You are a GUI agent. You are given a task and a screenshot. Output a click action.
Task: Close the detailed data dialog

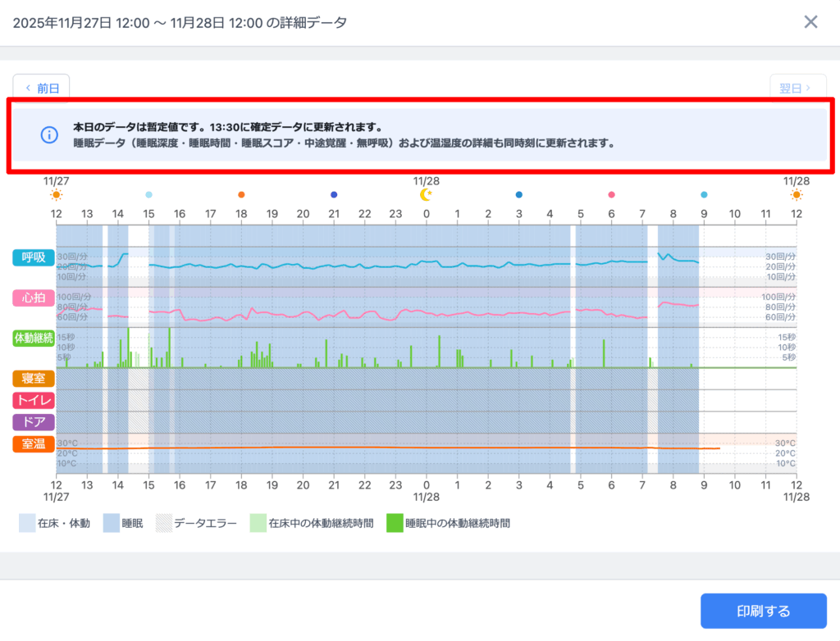(810, 22)
